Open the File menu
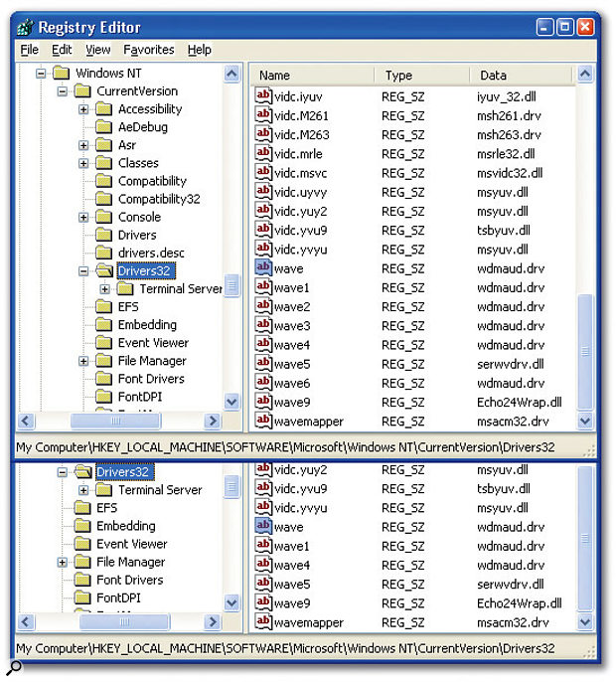Screen dimensions: 616x682 tap(30, 50)
